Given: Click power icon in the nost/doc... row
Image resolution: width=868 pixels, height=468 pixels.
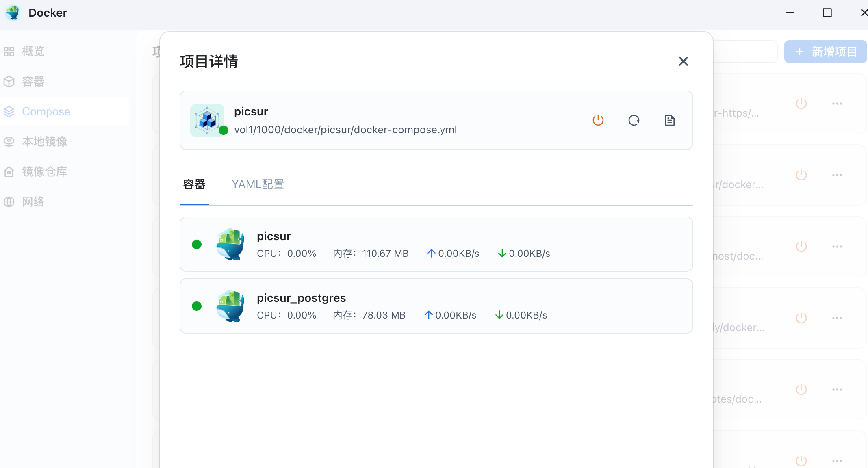Looking at the screenshot, I should coord(801,247).
